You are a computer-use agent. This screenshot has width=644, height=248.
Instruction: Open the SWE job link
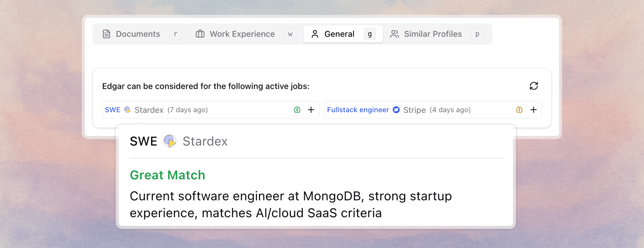(113, 110)
